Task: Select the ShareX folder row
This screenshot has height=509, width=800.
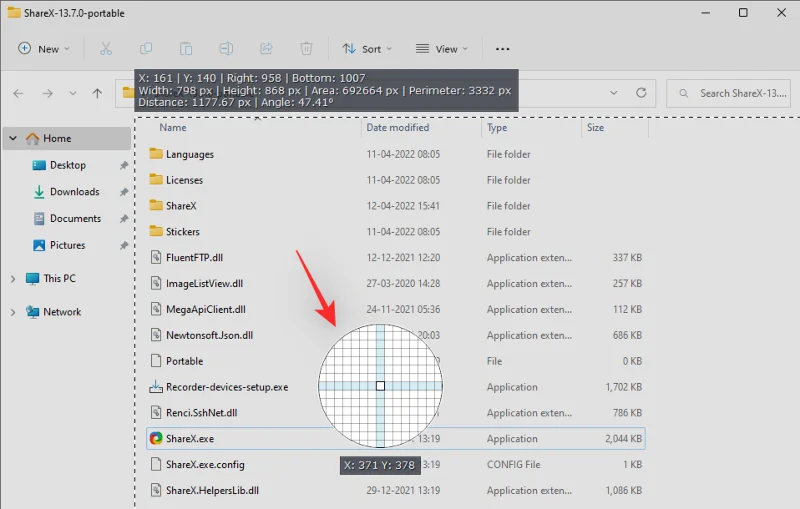Action: pos(396,206)
